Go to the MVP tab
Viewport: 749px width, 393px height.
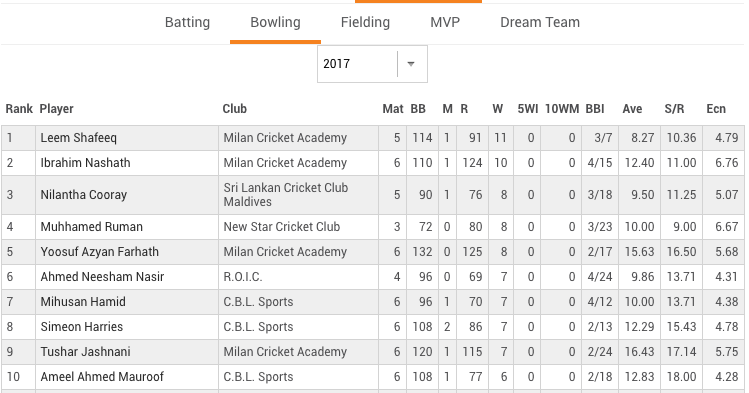445,22
